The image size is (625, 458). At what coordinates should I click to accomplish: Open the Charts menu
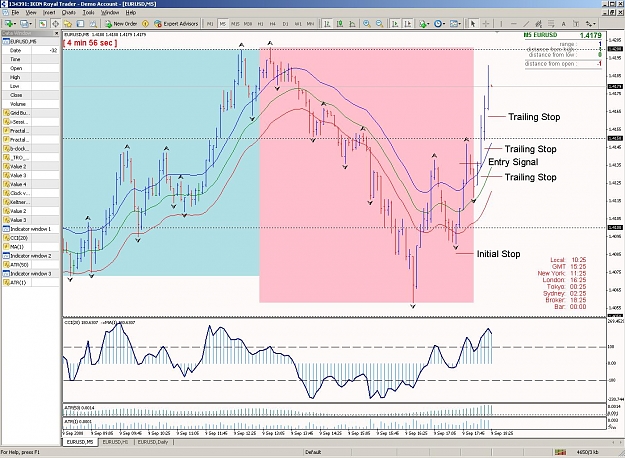coord(69,12)
